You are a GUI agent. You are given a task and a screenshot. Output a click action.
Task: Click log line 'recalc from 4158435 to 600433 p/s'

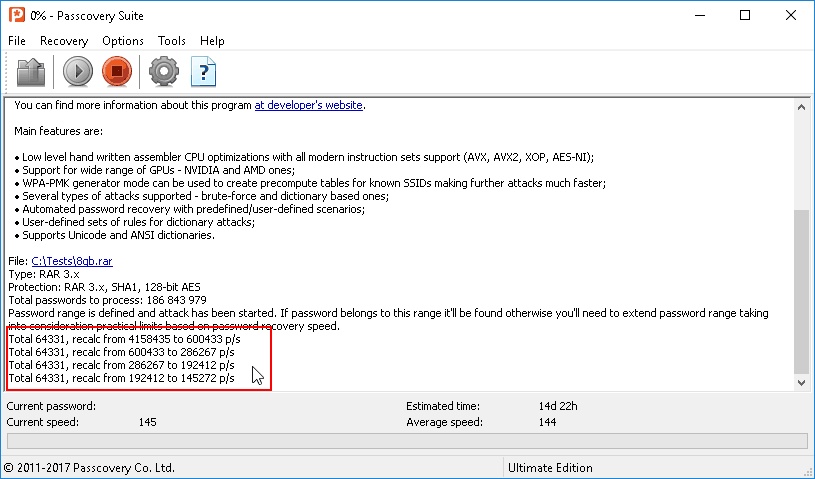[124, 339]
